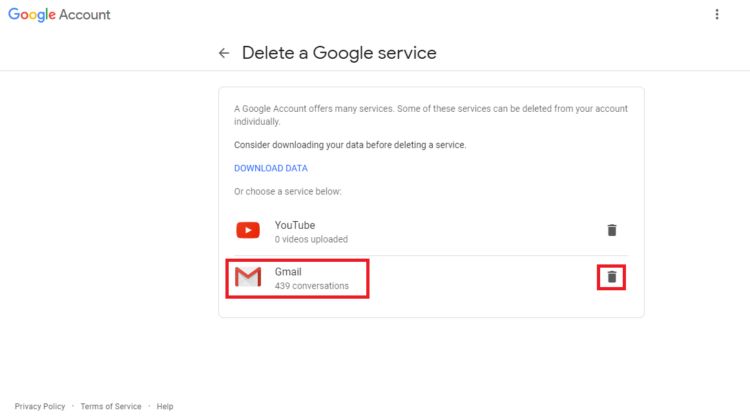Click the 'Delete a Google service' heading
The height and width of the screenshot is (417, 750).
click(339, 53)
